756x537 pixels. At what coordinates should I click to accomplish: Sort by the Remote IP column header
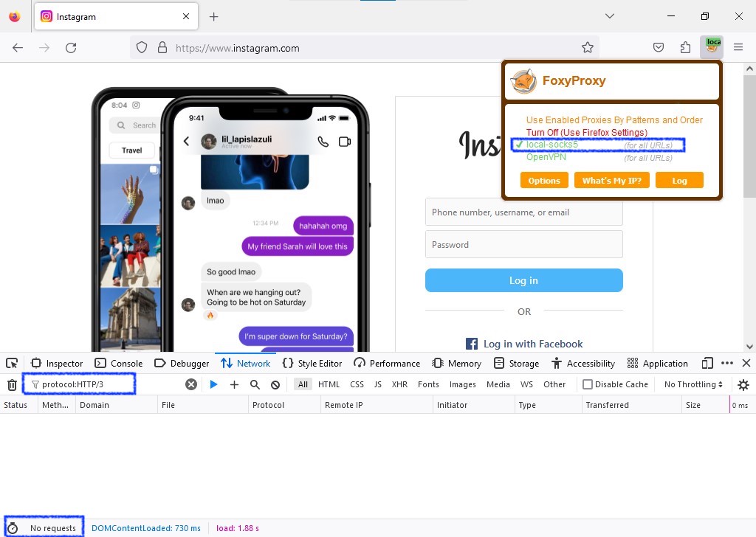click(x=377, y=405)
